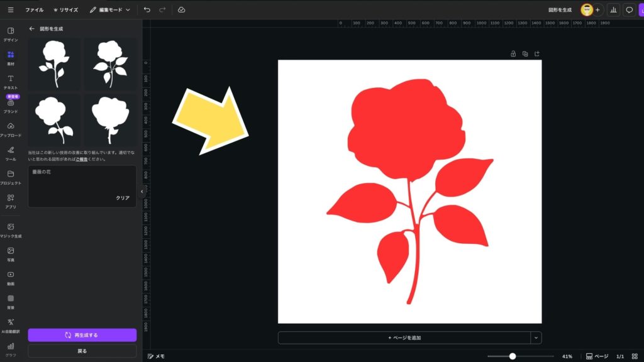Toggle the grid view icon at bottom right
The image size is (644, 362).
coord(634,356)
